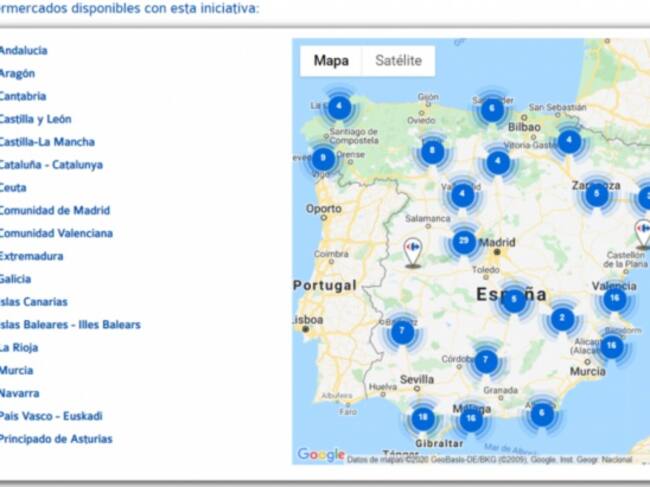Click the Google logo on the map
Viewport: 650px width, 487px height.
click(321, 455)
